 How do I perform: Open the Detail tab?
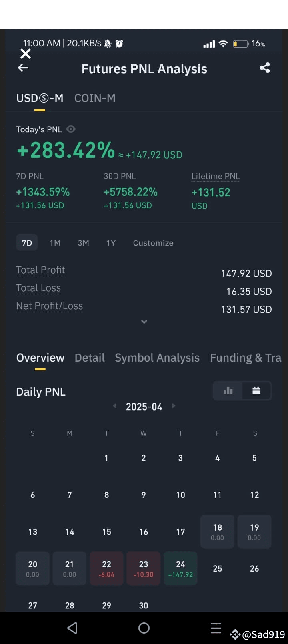[90, 358]
